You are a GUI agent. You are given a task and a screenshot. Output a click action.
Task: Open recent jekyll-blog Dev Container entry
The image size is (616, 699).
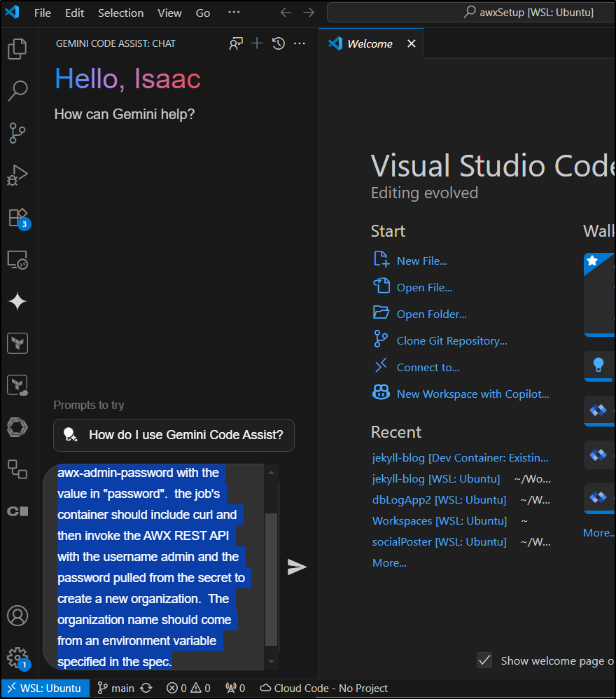click(460, 458)
